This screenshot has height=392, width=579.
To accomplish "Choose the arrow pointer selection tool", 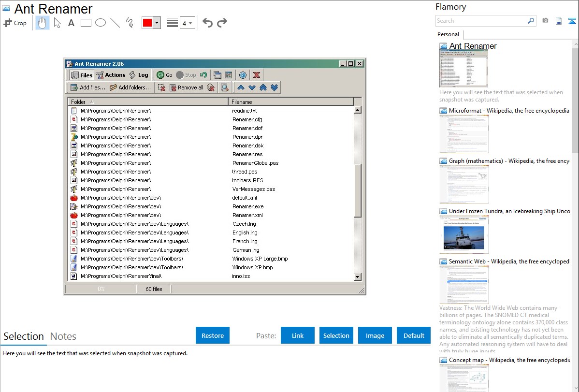I will pyautogui.click(x=57, y=23).
